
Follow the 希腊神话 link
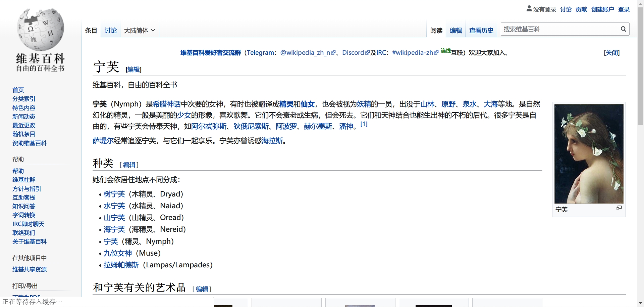[x=166, y=104]
